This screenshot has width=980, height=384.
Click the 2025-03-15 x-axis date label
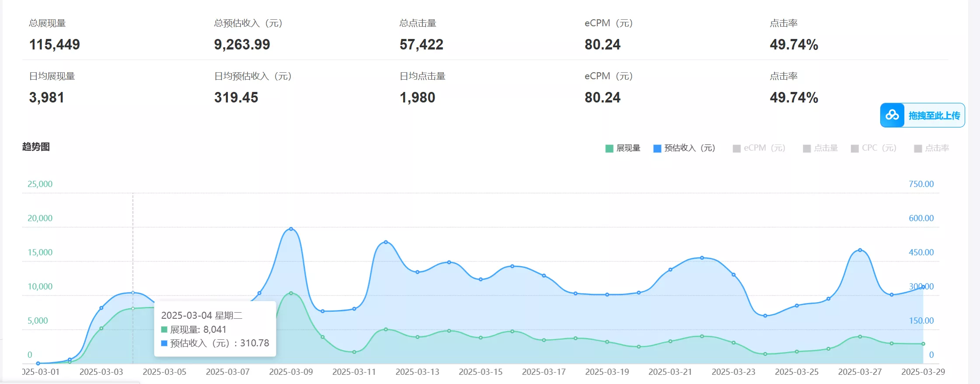click(x=480, y=372)
